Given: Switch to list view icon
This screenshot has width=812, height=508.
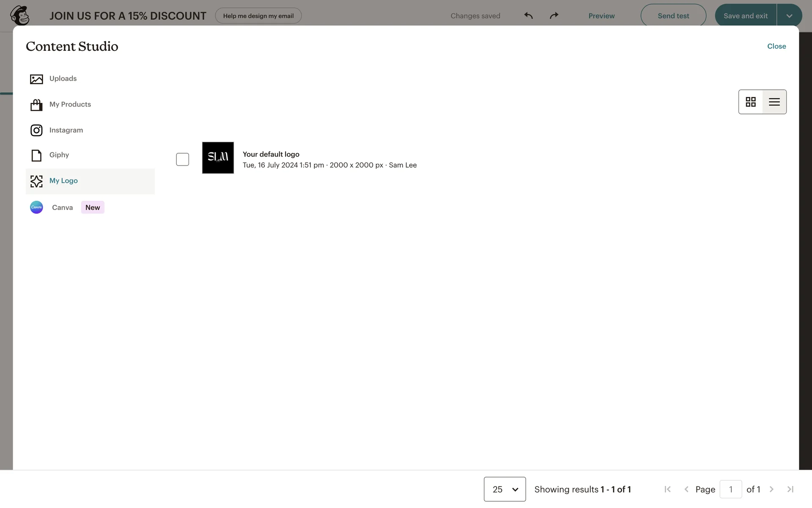Looking at the screenshot, I should pyautogui.click(x=774, y=102).
